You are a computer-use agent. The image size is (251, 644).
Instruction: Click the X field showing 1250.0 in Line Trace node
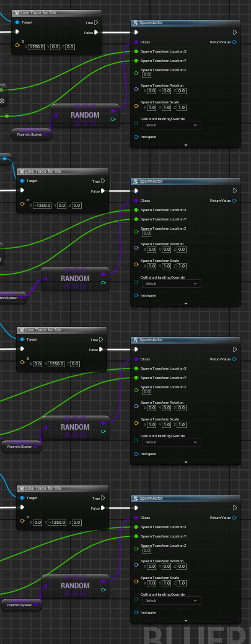pyautogui.click(x=37, y=47)
